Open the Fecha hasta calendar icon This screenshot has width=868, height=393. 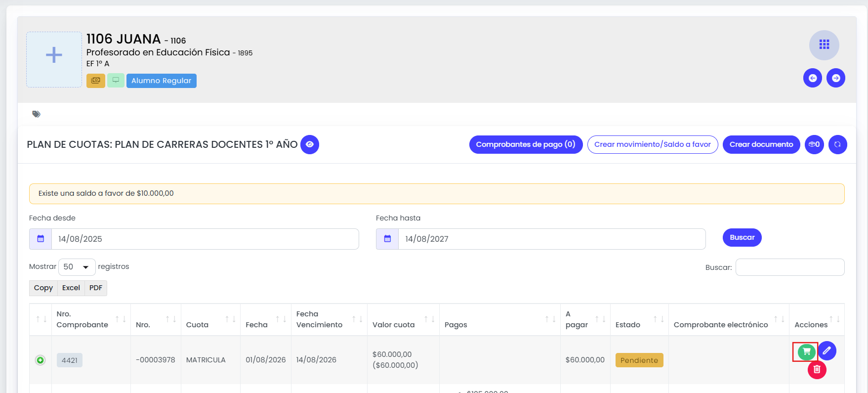[387, 239]
